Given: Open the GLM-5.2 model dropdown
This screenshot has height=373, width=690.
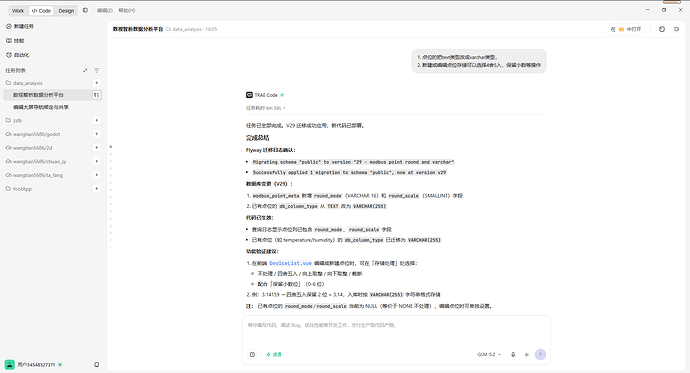Looking at the screenshot, I should [489, 355].
